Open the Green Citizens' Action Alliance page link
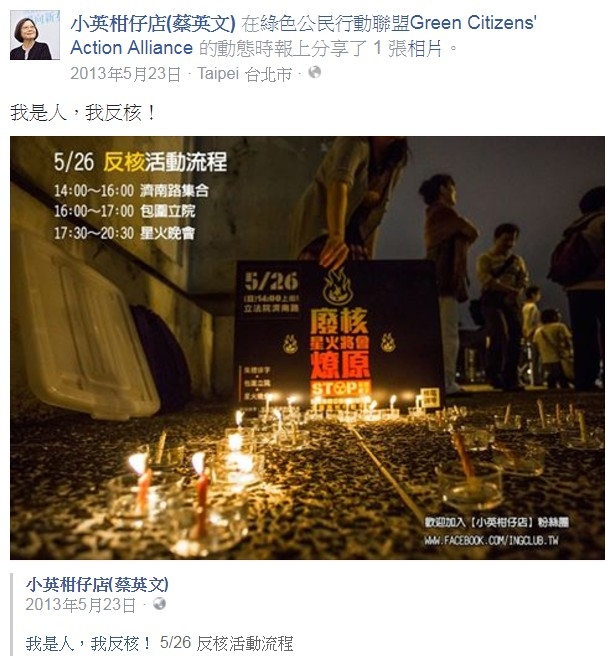610x656 pixels. click(x=303, y=36)
